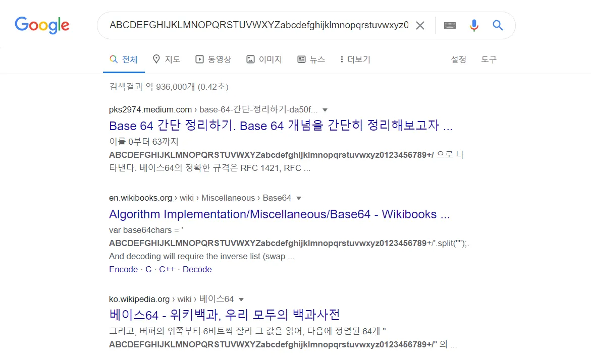591x364 pixels.
Task: Follow the C sitelink under Wikibooks
Action: click(x=148, y=270)
